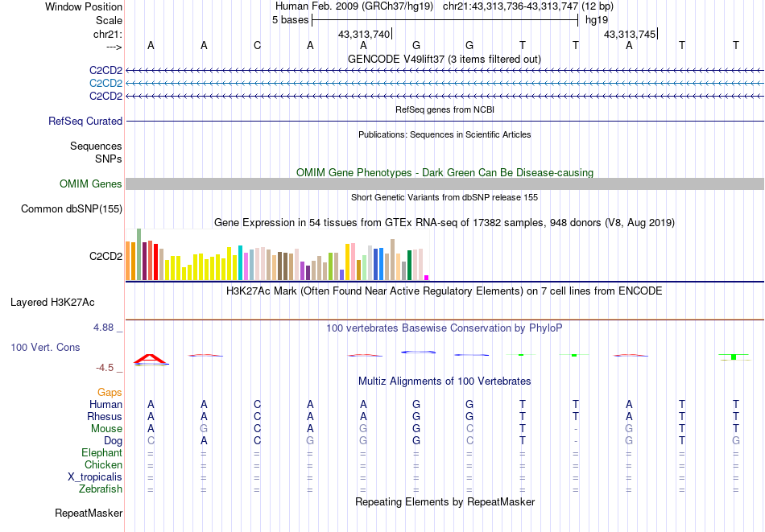Select the Zebrafish species row label
The height and width of the screenshot is (532, 765).
click(101, 489)
